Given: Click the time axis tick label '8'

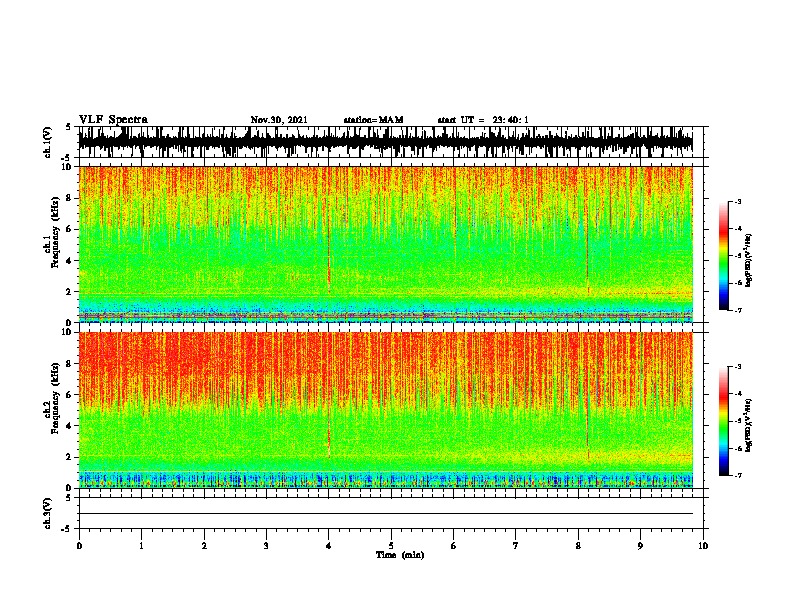Looking at the screenshot, I should point(578,546).
